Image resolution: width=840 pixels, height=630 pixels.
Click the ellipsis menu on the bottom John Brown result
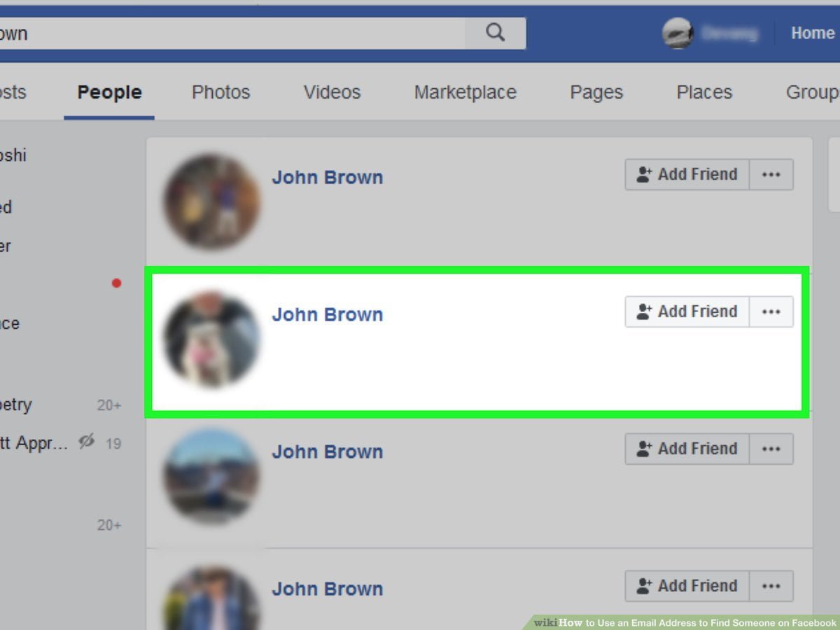coord(771,586)
